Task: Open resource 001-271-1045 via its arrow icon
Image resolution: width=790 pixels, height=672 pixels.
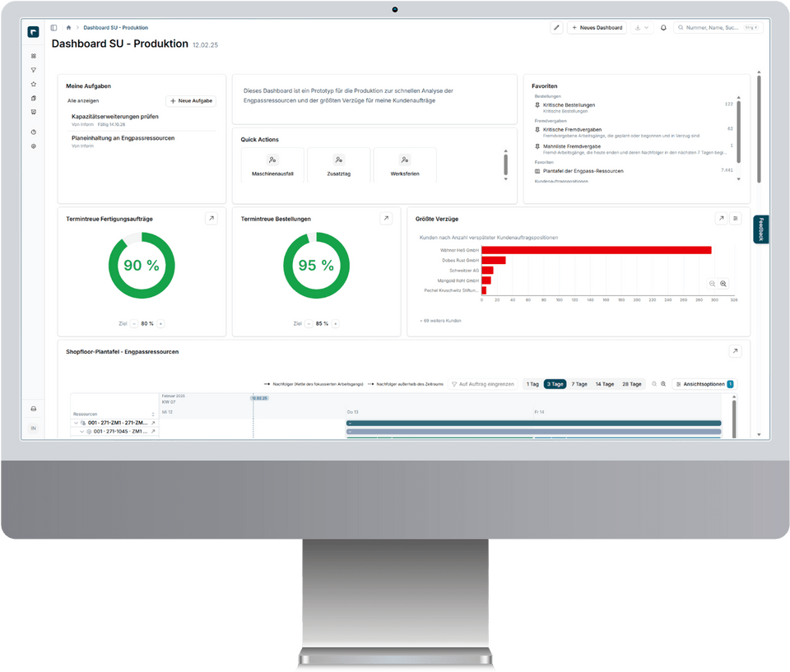Action: click(x=153, y=431)
